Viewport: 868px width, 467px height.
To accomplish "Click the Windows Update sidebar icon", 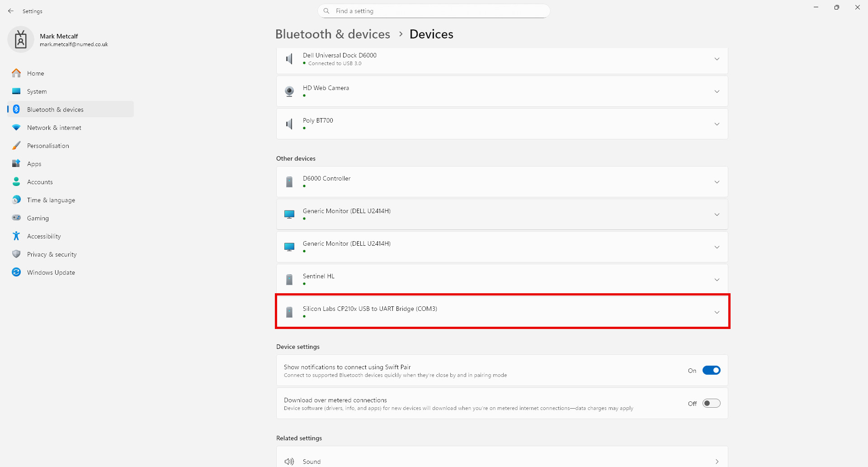I will coord(16,272).
